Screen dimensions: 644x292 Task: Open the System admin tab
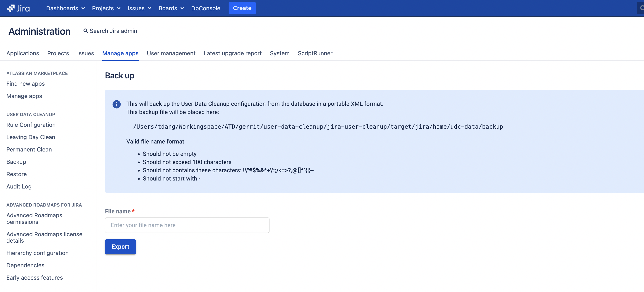point(280,53)
